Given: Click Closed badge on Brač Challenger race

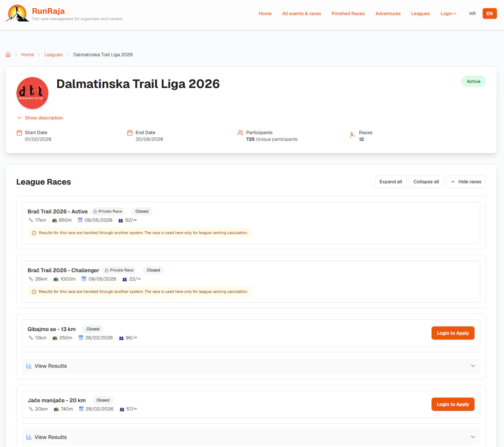Looking at the screenshot, I should pyautogui.click(x=153, y=270).
